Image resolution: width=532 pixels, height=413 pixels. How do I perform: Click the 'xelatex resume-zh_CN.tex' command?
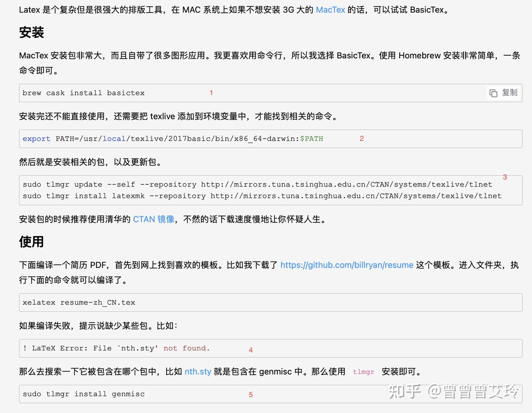pyautogui.click(x=79, y=303)
